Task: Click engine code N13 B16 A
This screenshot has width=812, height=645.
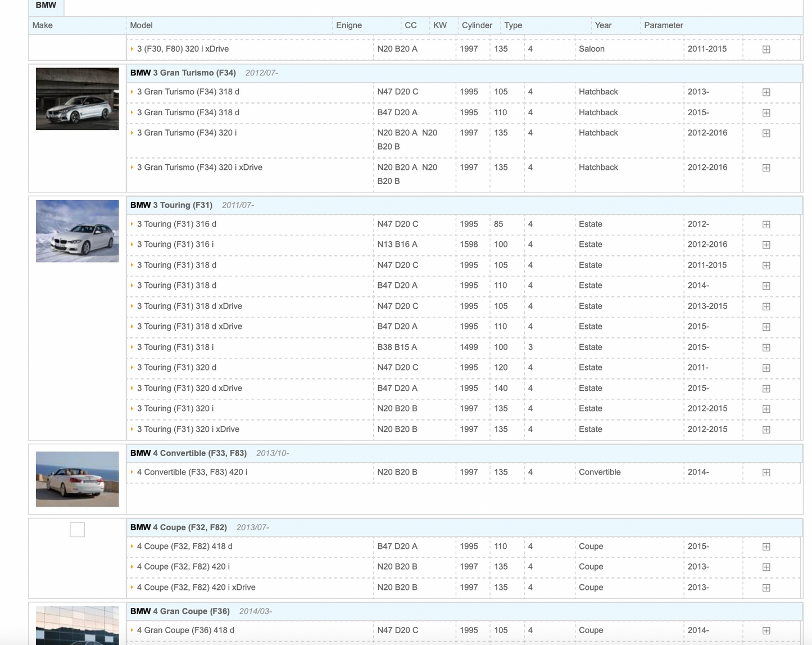Action: [397, 244]
